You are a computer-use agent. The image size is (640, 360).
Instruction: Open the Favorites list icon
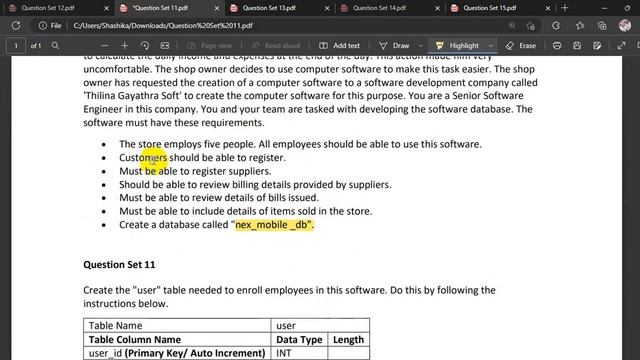tap(580, 26)
